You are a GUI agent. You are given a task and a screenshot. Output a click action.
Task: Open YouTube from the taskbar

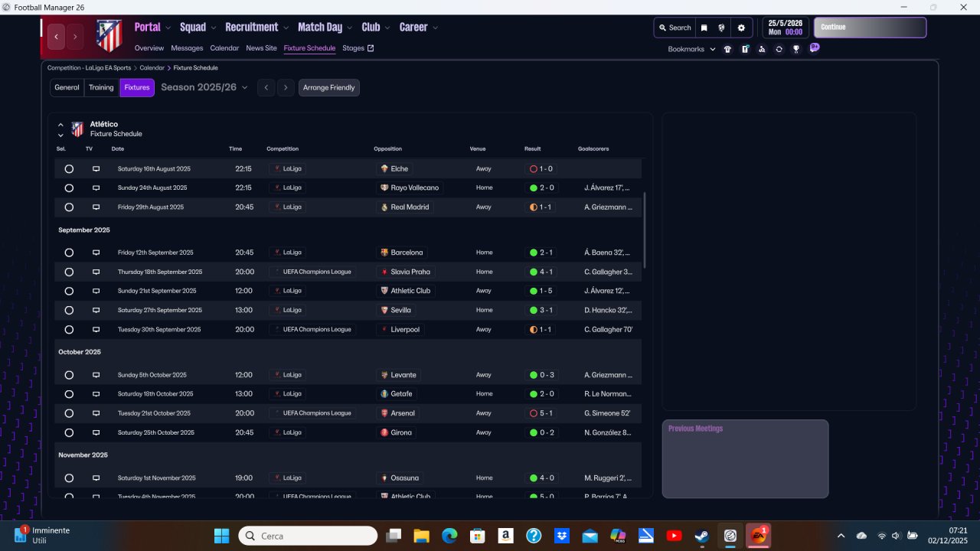pyautogui.click(x=674, y=536)
